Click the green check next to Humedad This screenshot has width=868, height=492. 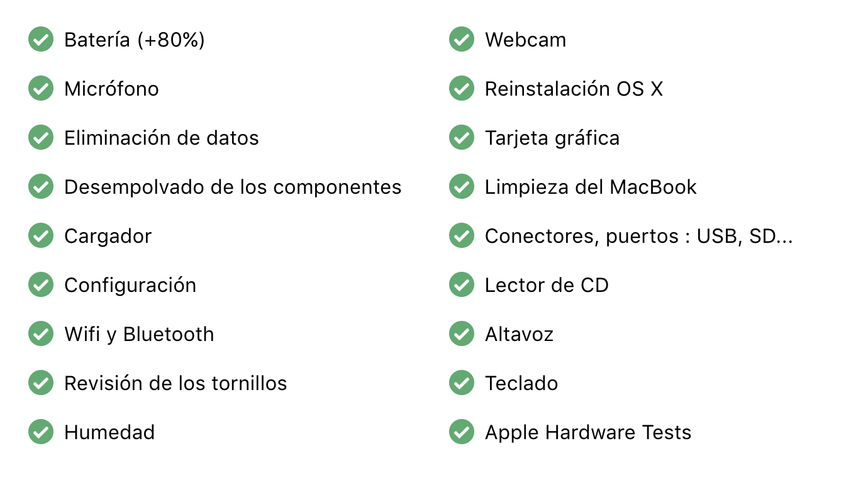pyautogui.click(x=41, y=432)
